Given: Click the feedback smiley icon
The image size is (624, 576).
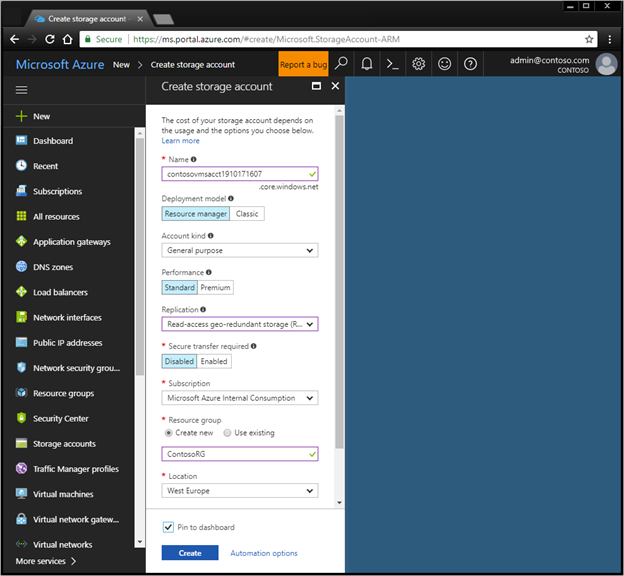Looking at the screenshot, I should click(x=444, y=64).
